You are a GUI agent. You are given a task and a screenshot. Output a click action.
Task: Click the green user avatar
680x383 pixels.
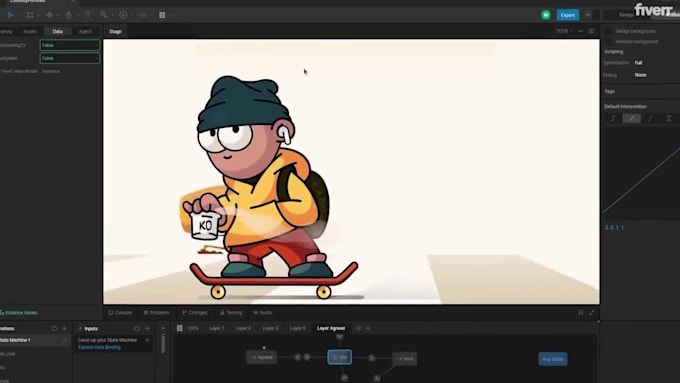coord(546,15)
